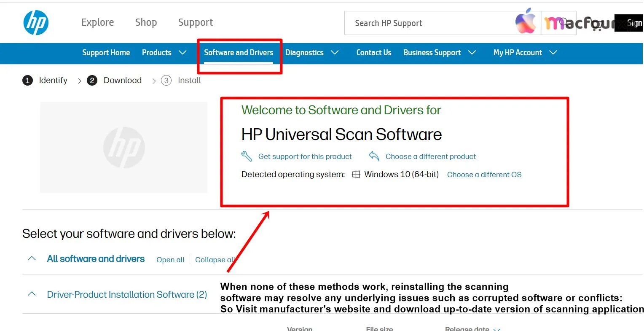Click the HP Universal Scan Software heading
This screenshot has width=644, height=331.
(341, 135)
